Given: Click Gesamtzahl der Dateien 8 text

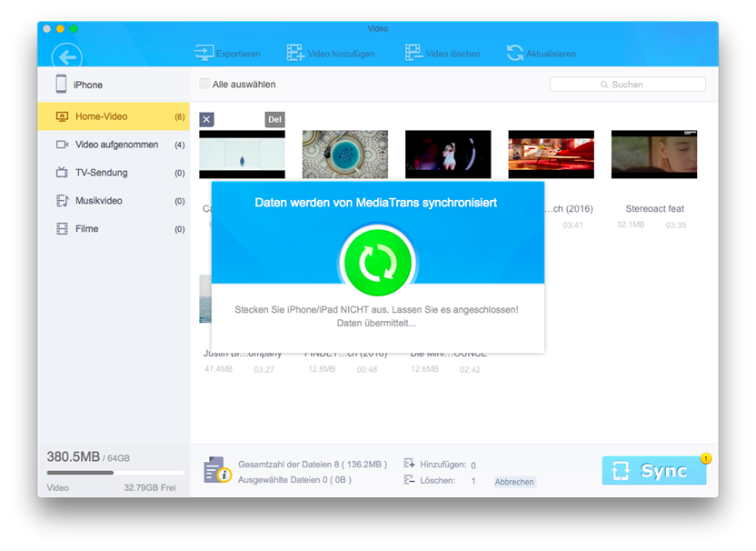Looking at the screenshot, I should [313, 464].
